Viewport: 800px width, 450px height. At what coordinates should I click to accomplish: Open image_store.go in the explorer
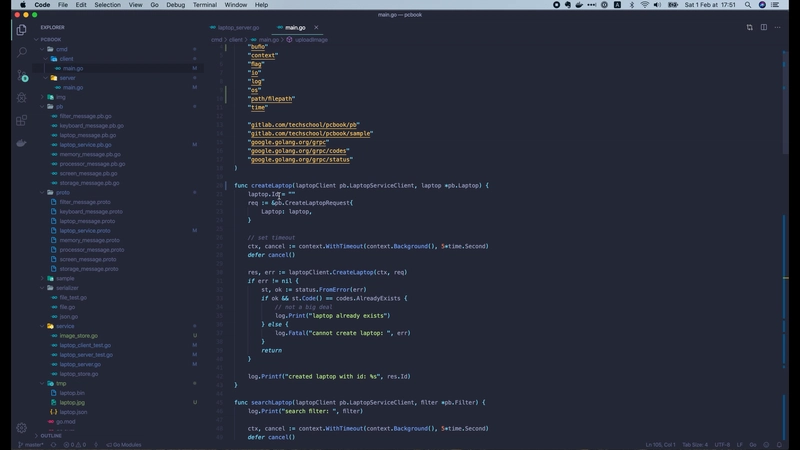point(79,336)
